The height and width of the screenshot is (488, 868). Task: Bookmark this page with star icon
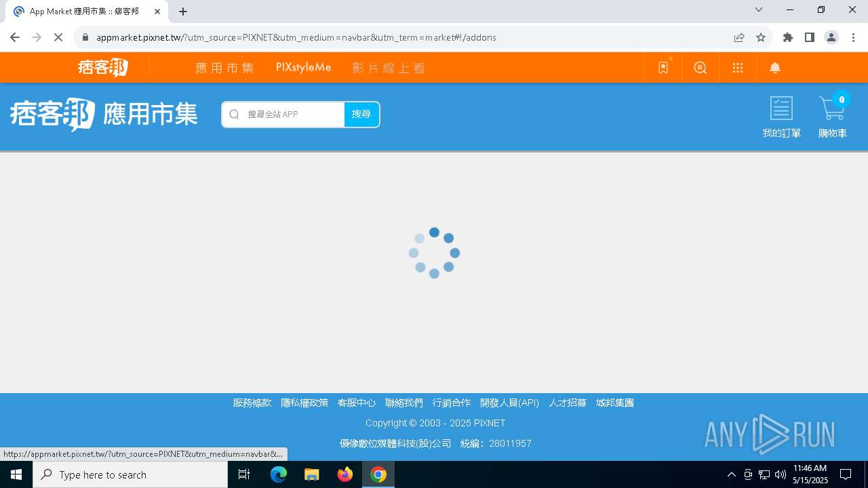[761, 37]
